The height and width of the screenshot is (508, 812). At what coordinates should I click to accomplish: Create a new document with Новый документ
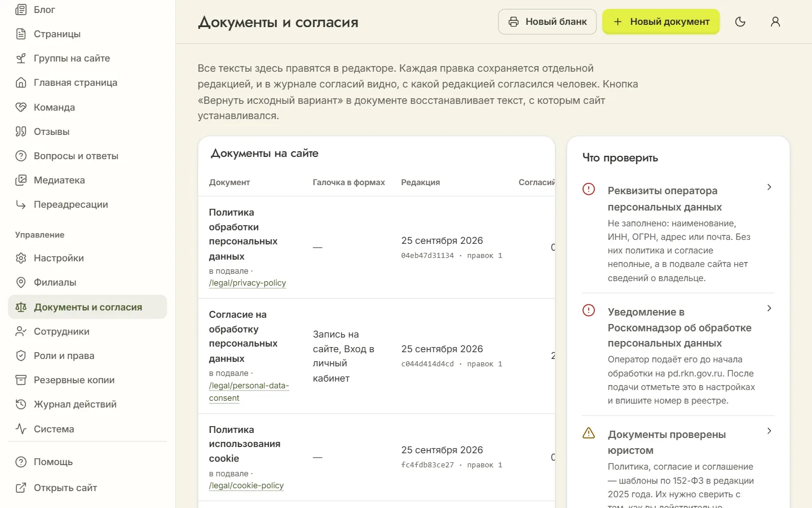[661, 21]
